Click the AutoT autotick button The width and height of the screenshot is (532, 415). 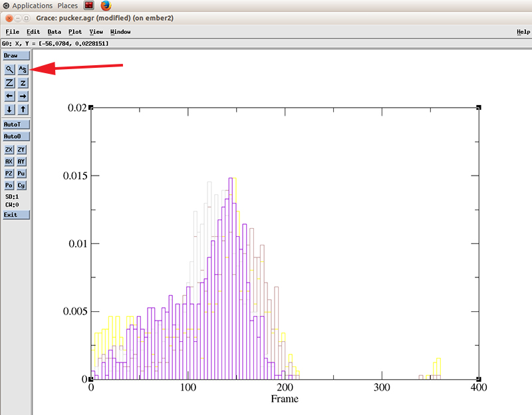[16, 124]
